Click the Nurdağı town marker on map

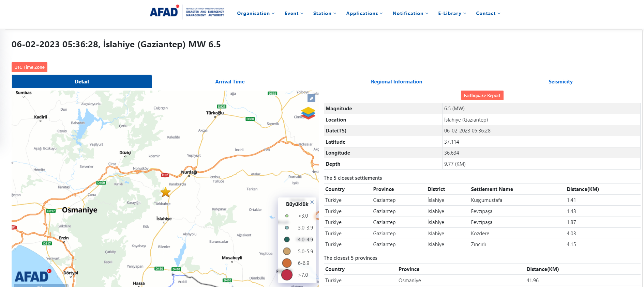pyautogui.click(x=189, y=176)
